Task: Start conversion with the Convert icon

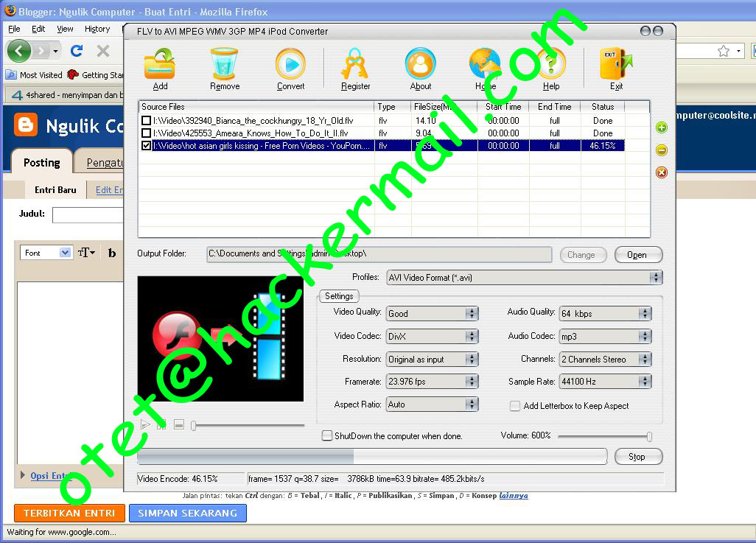Action: [x=290, y=63]
